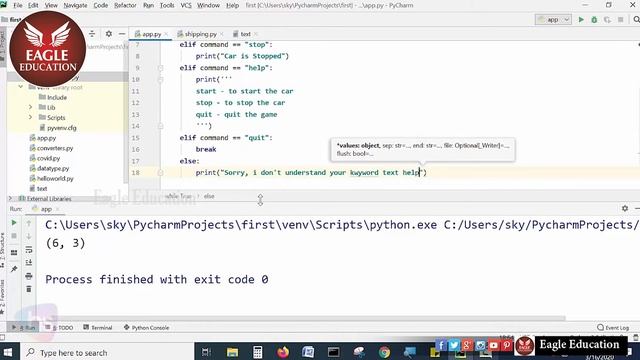Run the app configuration from the top toolbar

pyautogui.click(x=581, y=20)
